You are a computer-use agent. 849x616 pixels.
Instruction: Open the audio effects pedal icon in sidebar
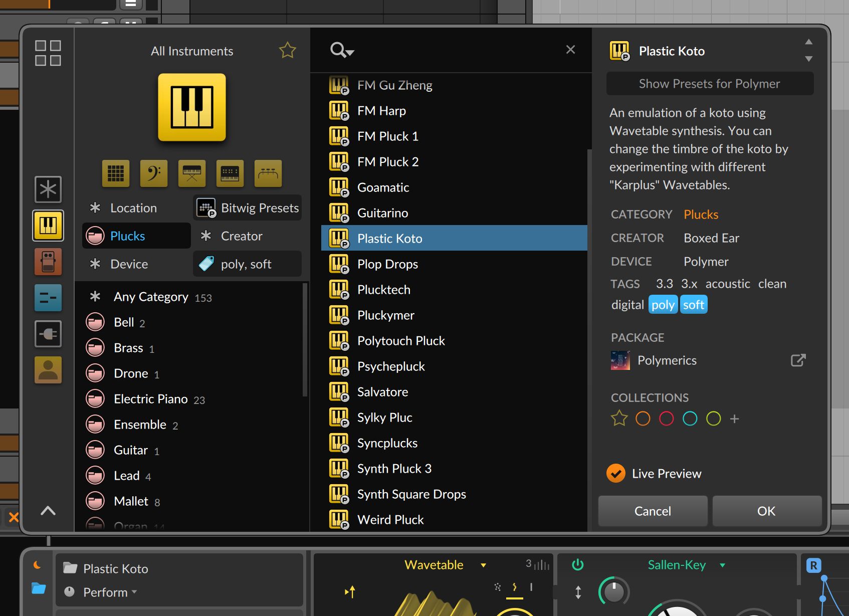48,262
